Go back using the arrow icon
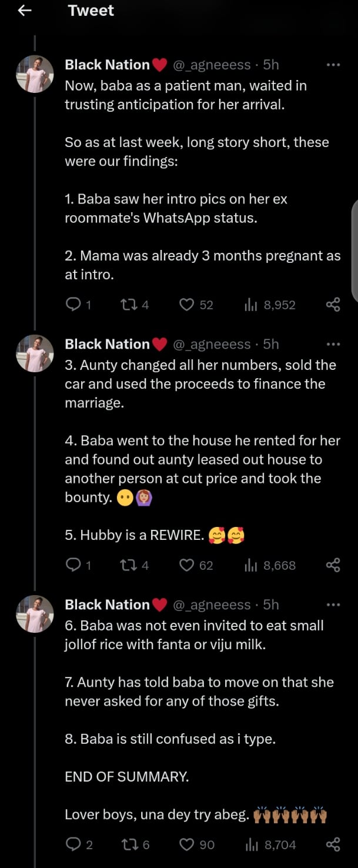 click(24, 11)
